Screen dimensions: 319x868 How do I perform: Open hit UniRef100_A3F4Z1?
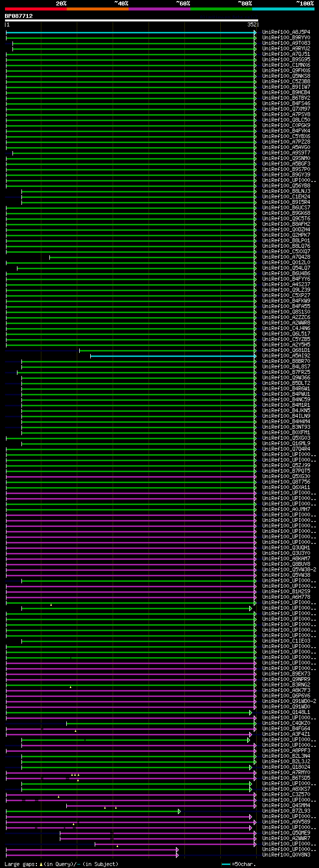click(286, 734)
